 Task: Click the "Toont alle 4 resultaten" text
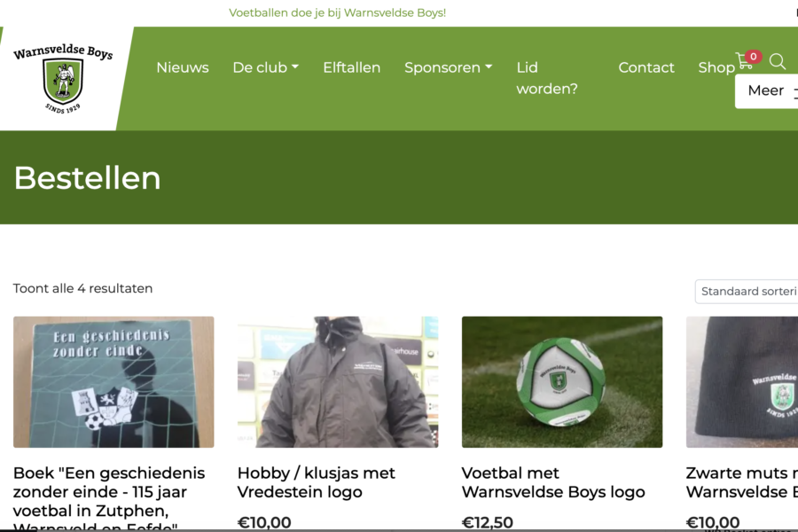[x=83, y=289]
